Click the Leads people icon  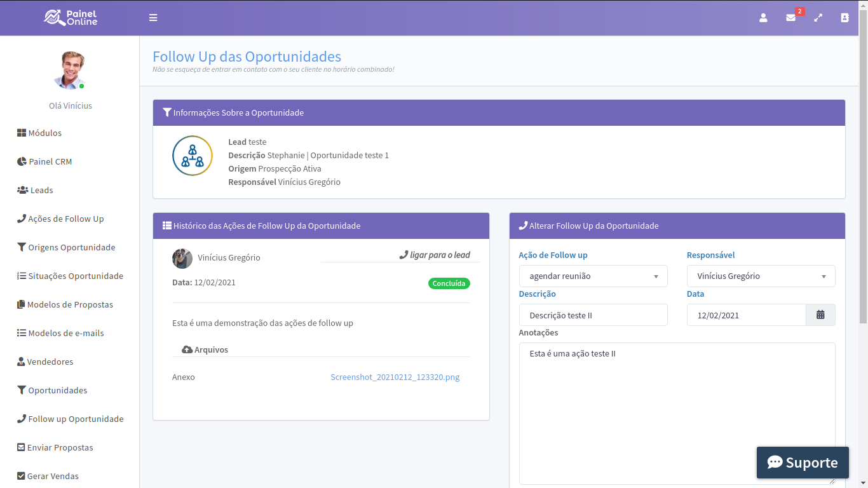point(22,190)
